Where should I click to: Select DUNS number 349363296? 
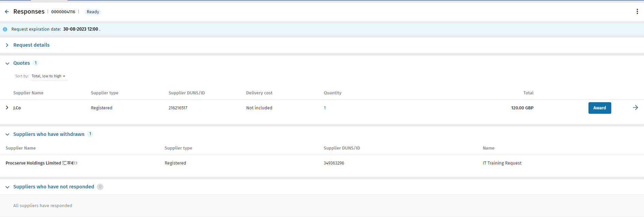click(x=334, y=163)
